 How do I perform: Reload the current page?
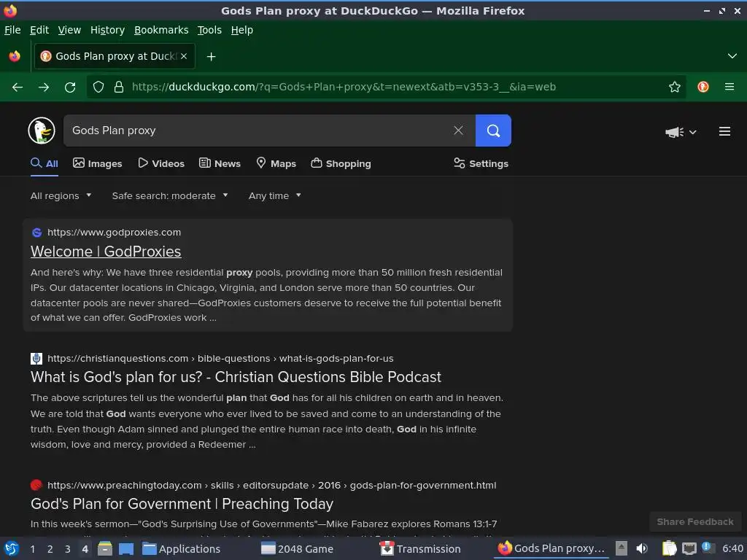click(70, 87)
